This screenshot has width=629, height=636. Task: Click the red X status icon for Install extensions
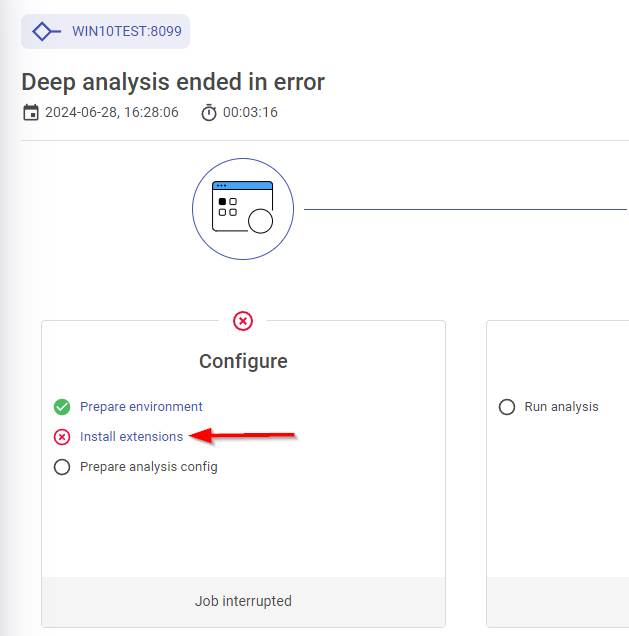[62, 437]
